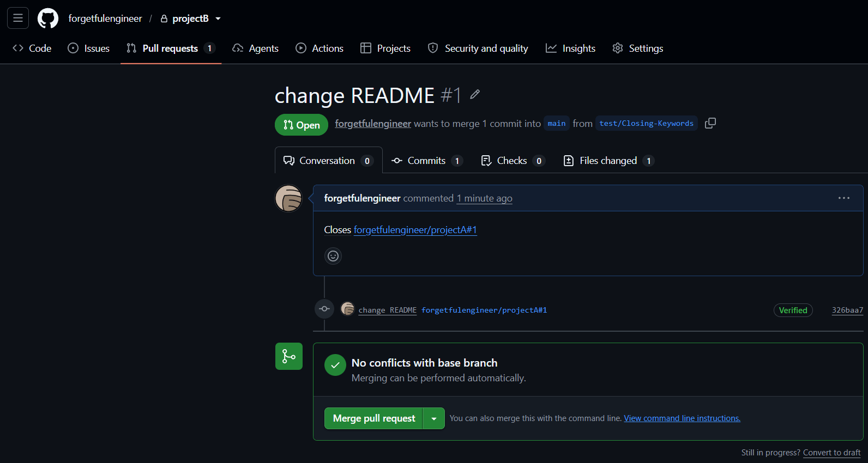This screenshot has height=463, width=868.
Task: Click 'No conflicts with base branch' text
Action: tap(425, 363)
